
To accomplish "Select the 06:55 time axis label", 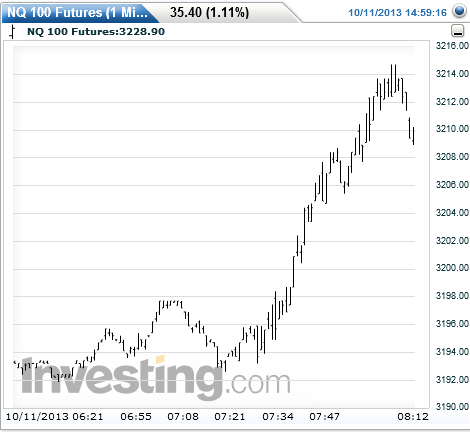I will (x=136, y=416).
